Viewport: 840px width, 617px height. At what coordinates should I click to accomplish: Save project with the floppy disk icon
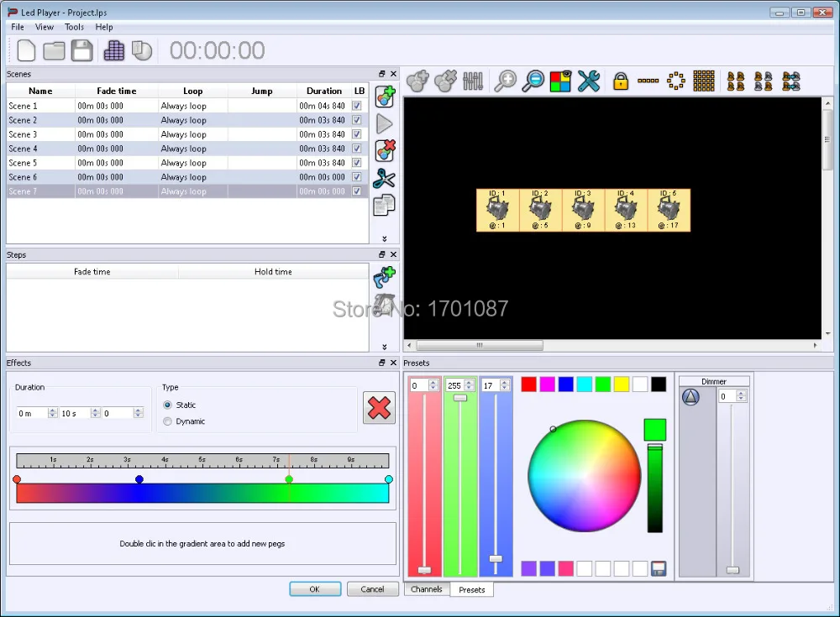tap(82, 51)
